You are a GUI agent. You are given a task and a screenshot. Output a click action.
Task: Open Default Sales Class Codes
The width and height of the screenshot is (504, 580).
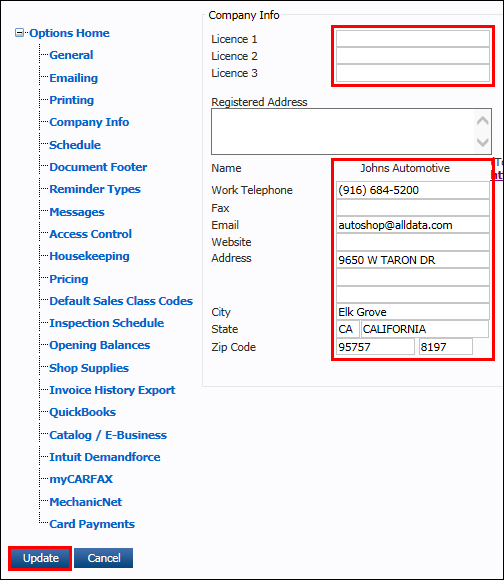(x=121, y=301)
